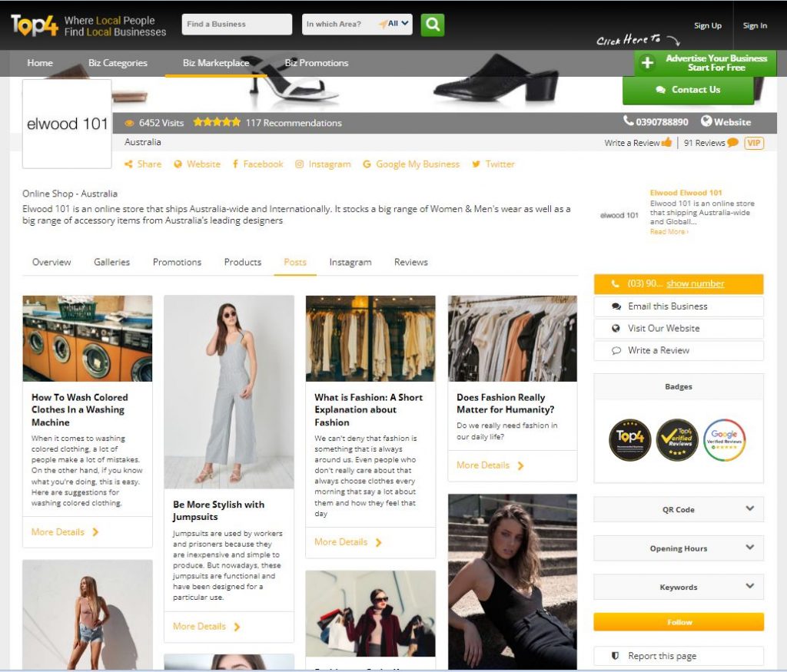Click the green Contact Us button
Viewport: 787px width, 672px height.
(688, 90)
